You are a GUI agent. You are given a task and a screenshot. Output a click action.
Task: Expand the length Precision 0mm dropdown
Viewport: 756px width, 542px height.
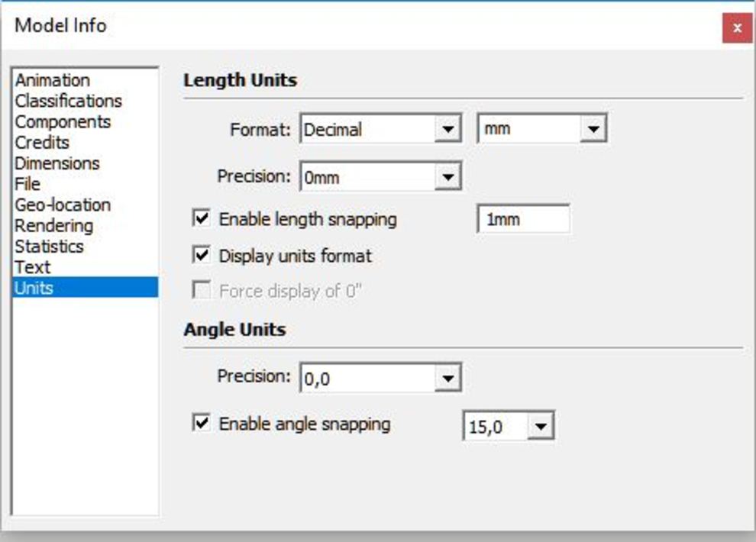447,178
